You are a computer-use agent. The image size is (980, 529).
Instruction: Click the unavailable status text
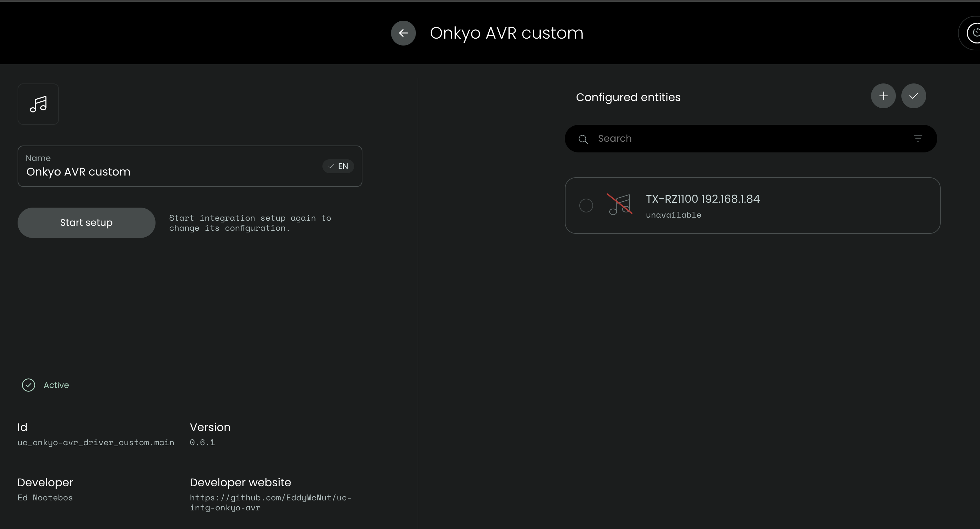pos(673,215)
